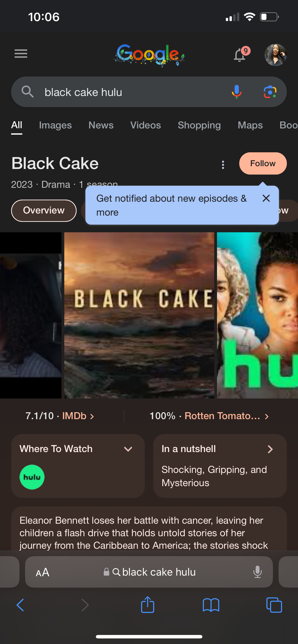Viewport: 298px width, 644px height.
Task: Follow the Black Cake show
Action: tap(263, 163)
